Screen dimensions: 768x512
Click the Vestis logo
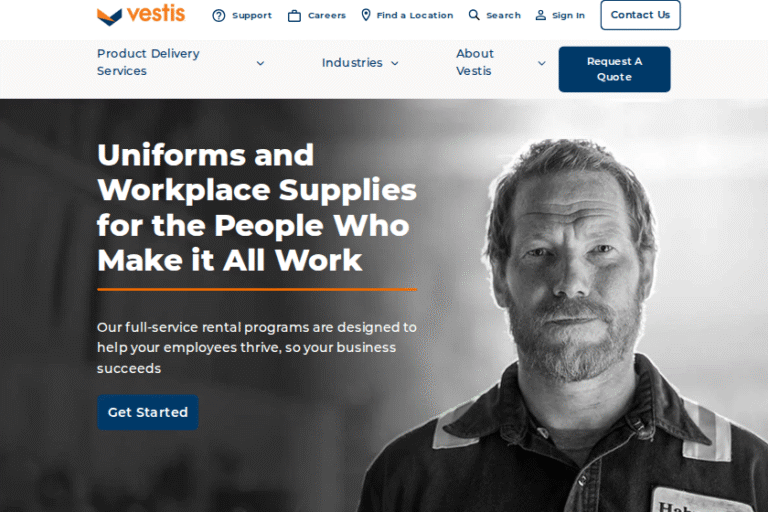(x=141, y=15)
